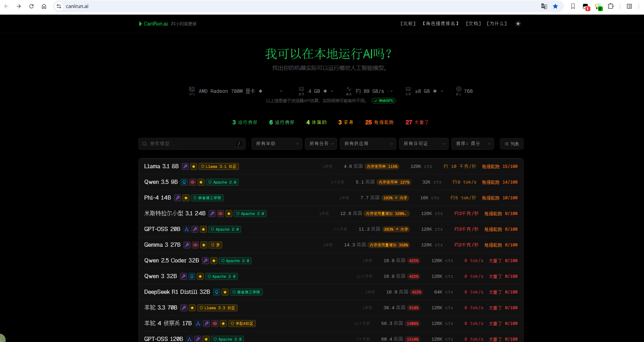Click the '1408%' memory badge
The image size is (644, 342).
coord(412,324)
